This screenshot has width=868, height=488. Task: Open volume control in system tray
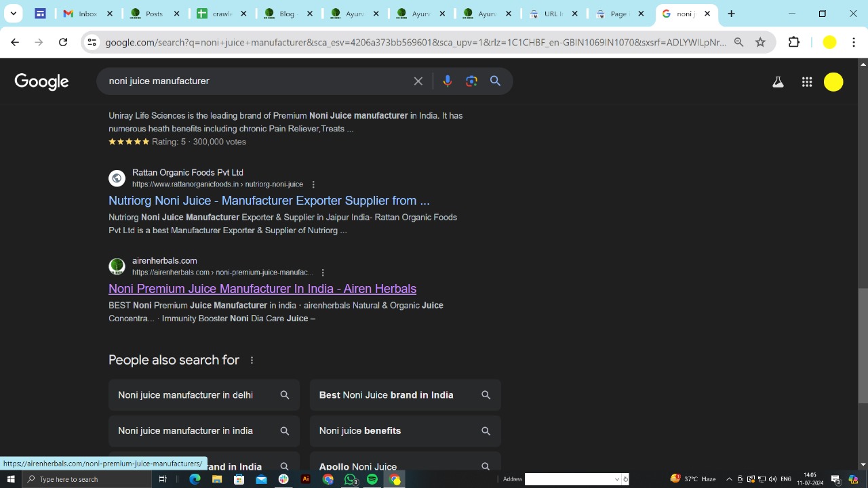[772, 479]
